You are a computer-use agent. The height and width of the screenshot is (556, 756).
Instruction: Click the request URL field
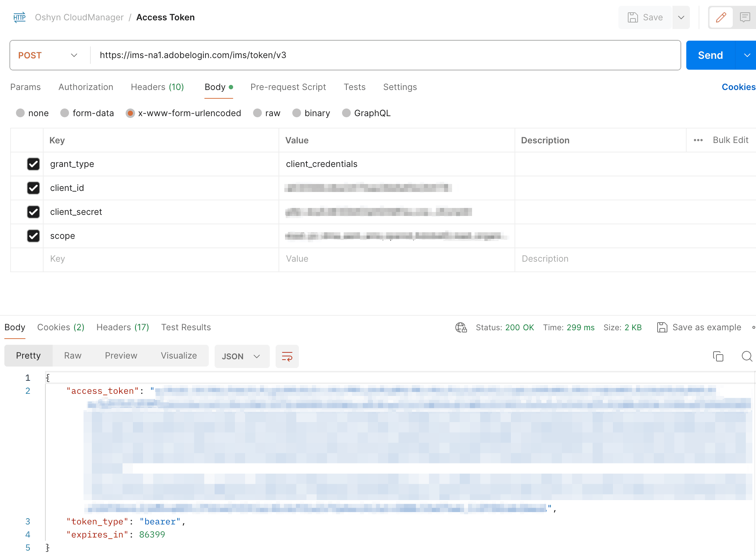(385, 55)
